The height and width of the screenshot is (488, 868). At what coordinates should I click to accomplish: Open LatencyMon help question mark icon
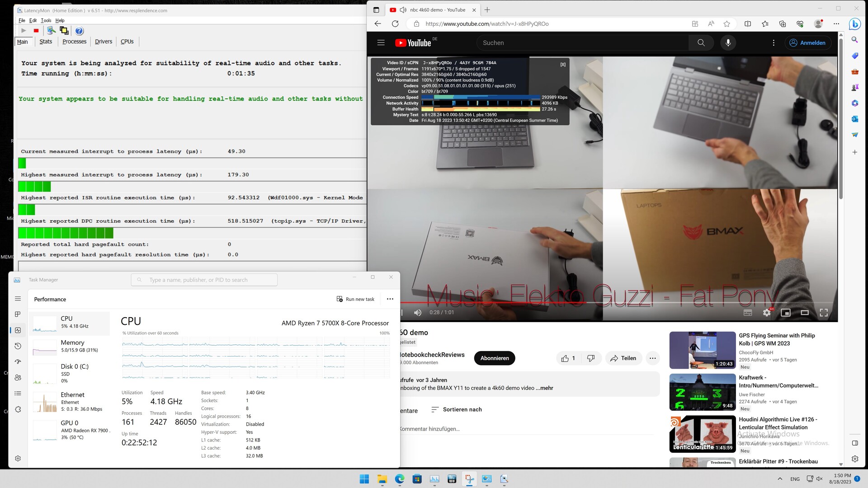(79, 31)
